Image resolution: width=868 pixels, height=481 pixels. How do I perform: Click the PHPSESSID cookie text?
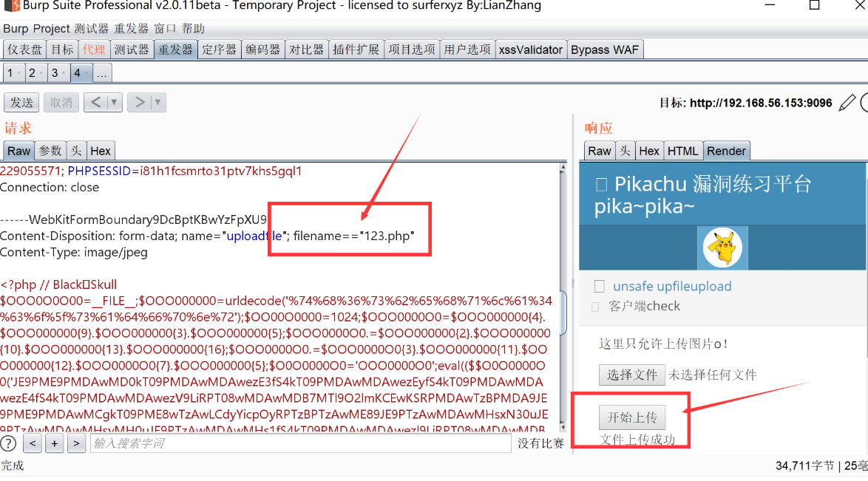tap(99, 171)
